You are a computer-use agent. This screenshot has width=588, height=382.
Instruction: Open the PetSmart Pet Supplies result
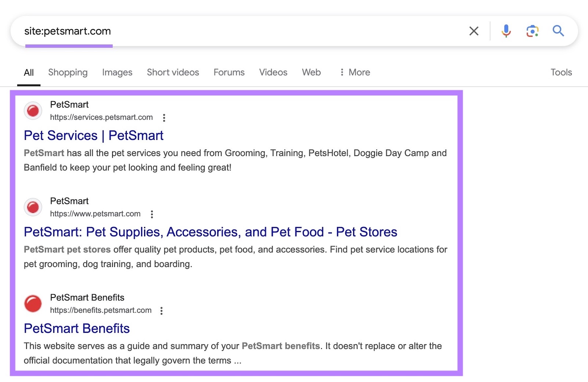pos(210,232)
